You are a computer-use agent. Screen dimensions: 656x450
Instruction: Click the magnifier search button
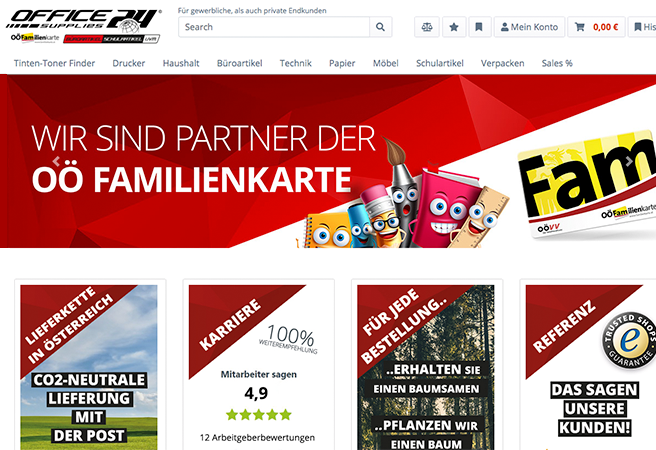point(380,27)
